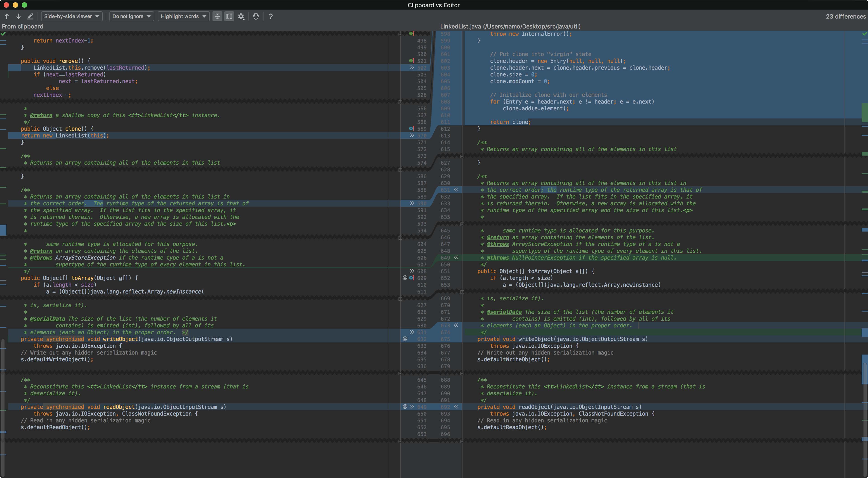Open Do not ignore dropdown
The width and height of the screenshot is (868, 478).
click(131, 16)
